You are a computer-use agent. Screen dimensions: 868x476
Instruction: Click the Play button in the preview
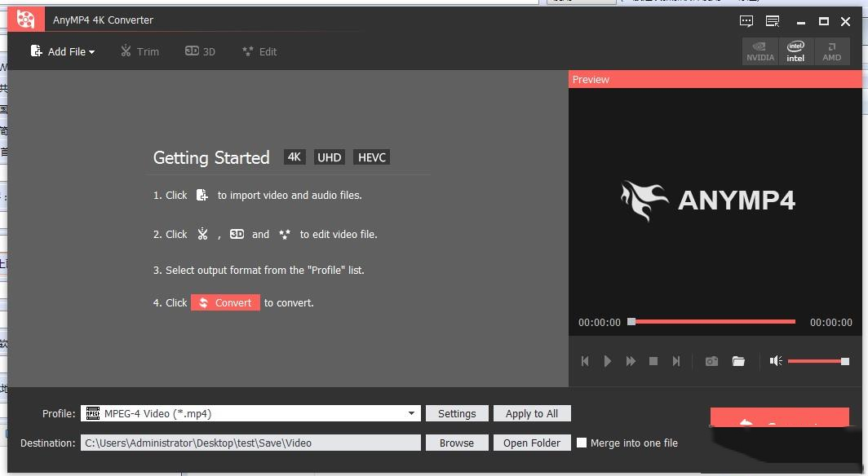[608, 361]
